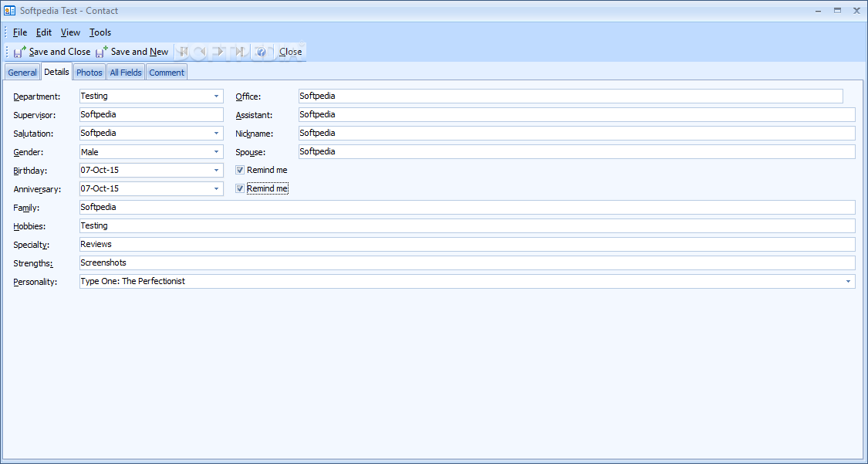
Task: Switch to the Comment tab
Action: tap(167, 73)
